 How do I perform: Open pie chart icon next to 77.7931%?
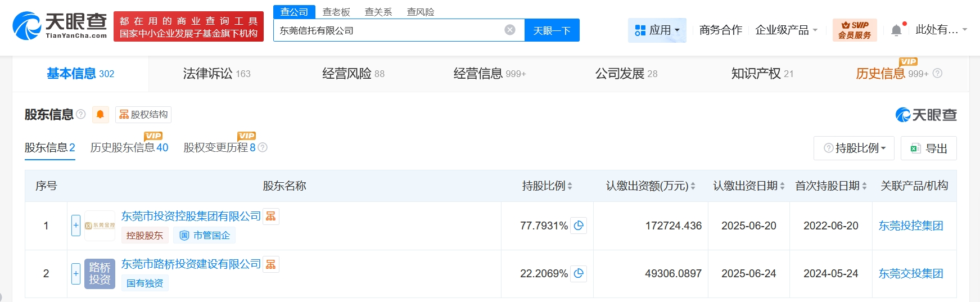[579, 226]
